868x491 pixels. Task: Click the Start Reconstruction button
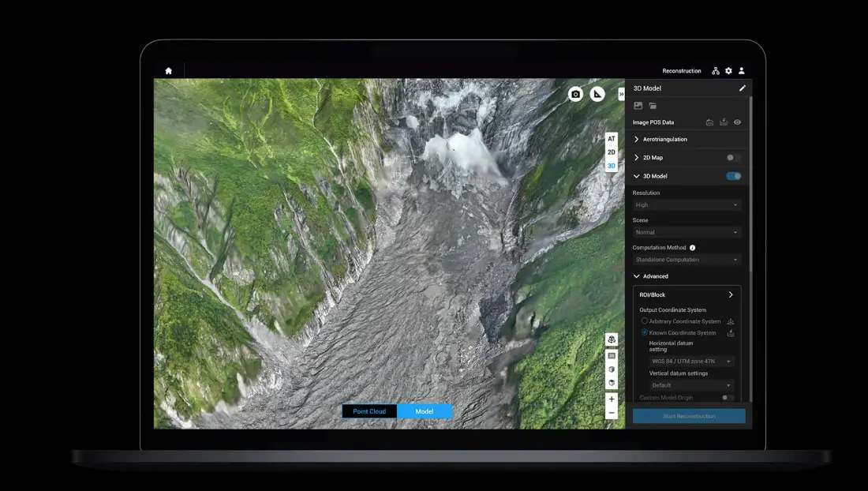[x=688, y=415]
